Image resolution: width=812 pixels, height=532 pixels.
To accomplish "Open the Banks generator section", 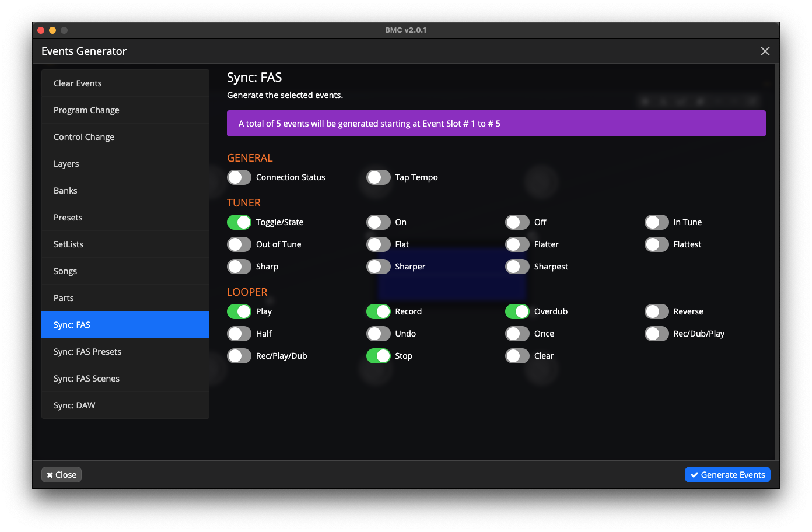I will [x=125, y=191].
